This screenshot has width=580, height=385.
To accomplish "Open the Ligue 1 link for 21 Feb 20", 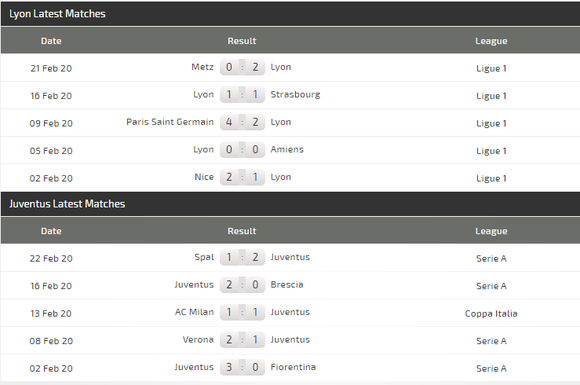I will 491,68.
